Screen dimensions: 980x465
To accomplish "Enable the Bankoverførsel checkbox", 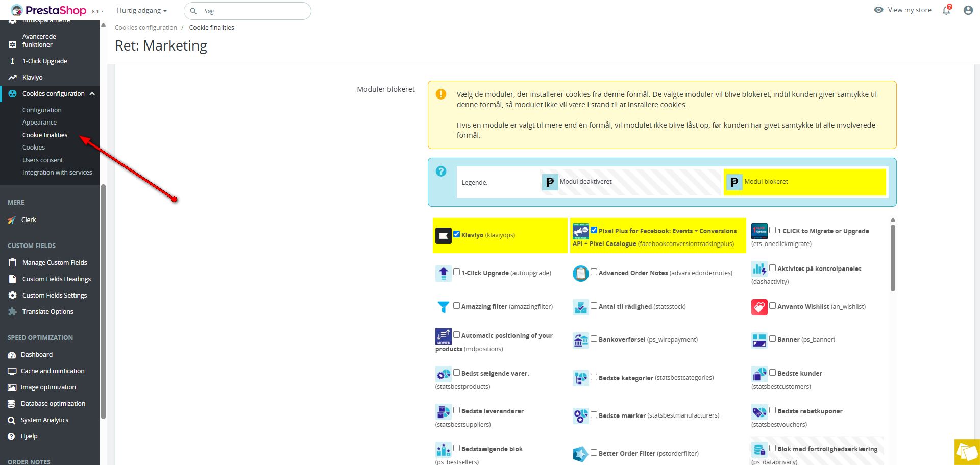I will click(x=594, y=339).
